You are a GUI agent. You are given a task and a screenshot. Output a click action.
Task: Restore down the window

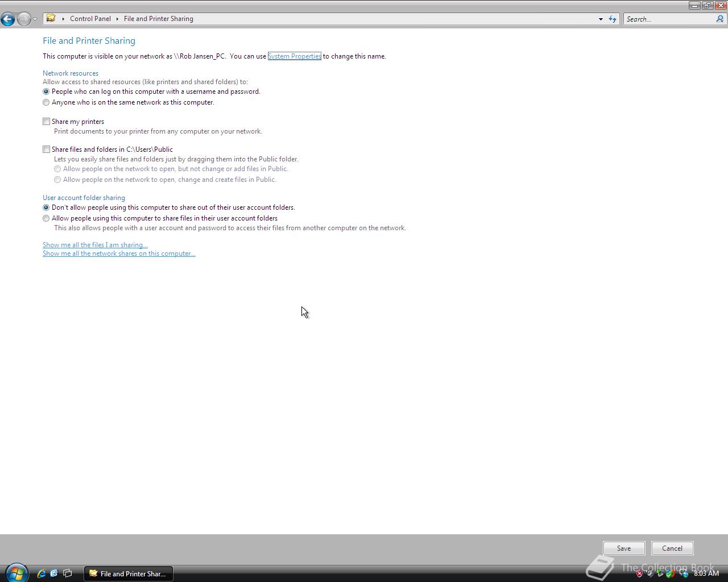[x=707, y=5]
